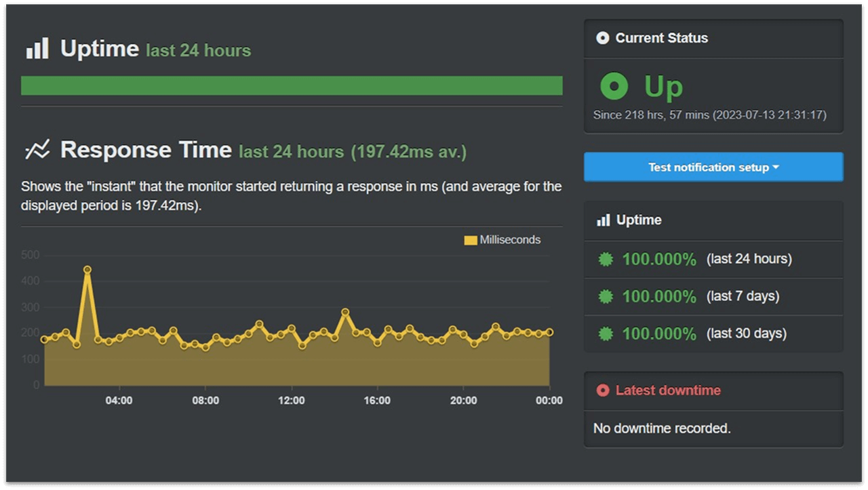Screen dimensions: 868x490
Task: Click the 12:00 axis label on chart
Action: point(292,401)
